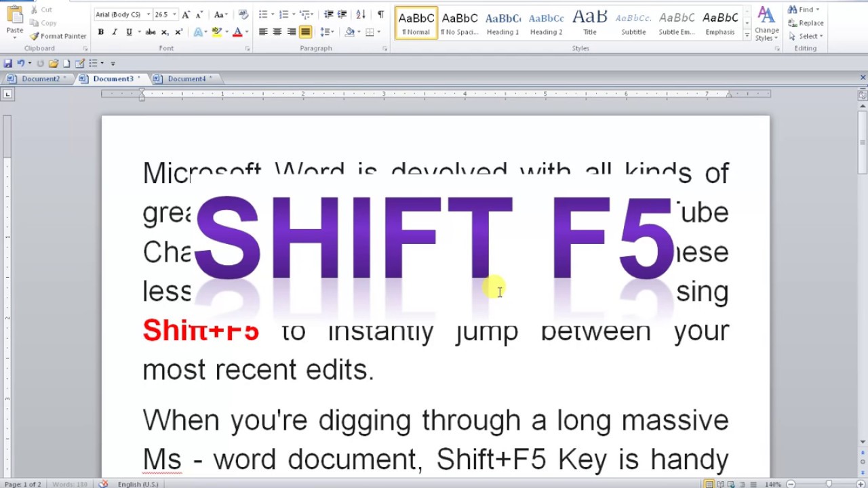
Task: Toggle Strikethrough formatting
Action: [x=151, y=32]
